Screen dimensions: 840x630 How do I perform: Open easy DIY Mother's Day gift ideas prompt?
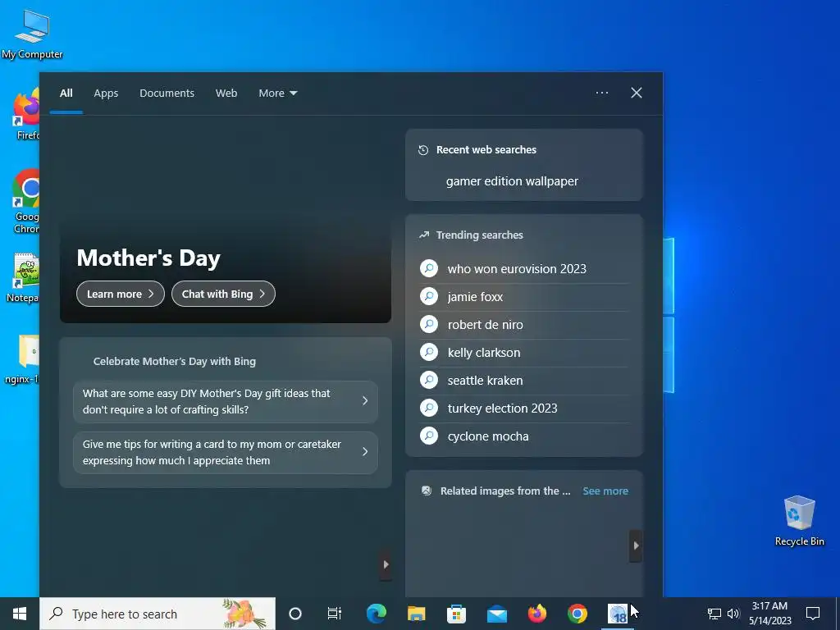click(226, 401)
